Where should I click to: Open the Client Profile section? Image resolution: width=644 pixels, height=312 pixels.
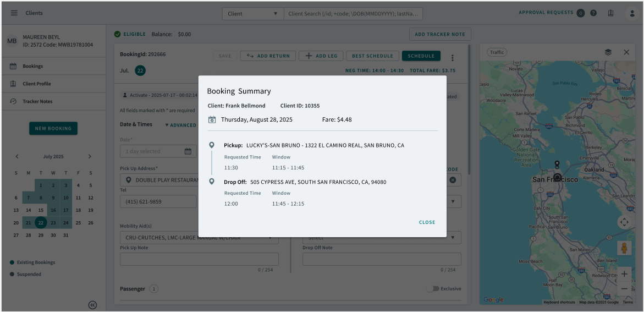pos(53,84)
